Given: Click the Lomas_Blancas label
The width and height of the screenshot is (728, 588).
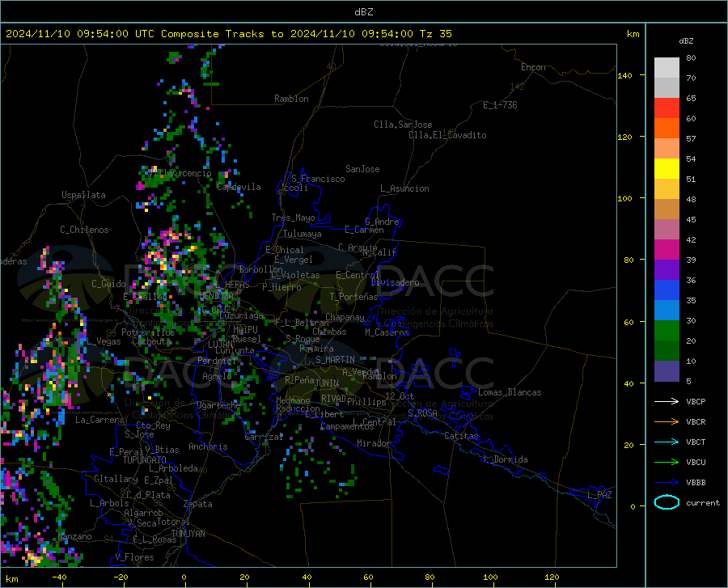Looking at the screenshot, I should click(510, 392).
